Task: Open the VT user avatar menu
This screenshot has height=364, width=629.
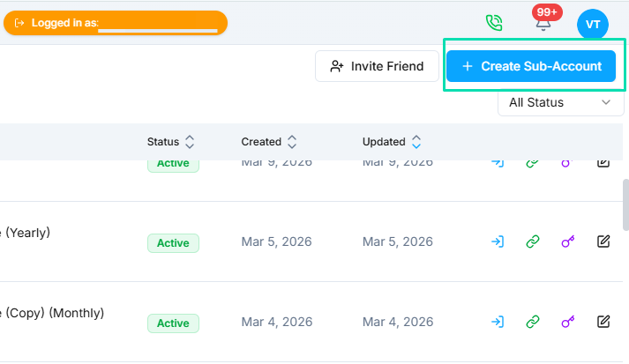Action: tap(593, 24)
